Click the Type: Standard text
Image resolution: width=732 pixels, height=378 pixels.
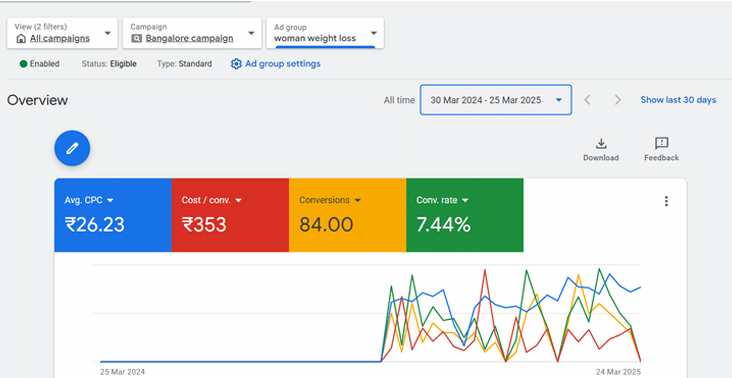pos(184,64)
